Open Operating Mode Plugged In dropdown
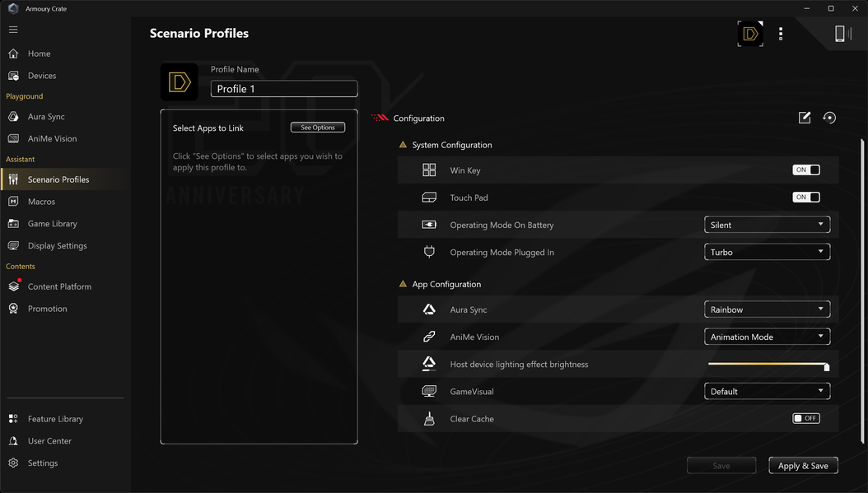This screenshot has width=868, height=493. [767, 252]
